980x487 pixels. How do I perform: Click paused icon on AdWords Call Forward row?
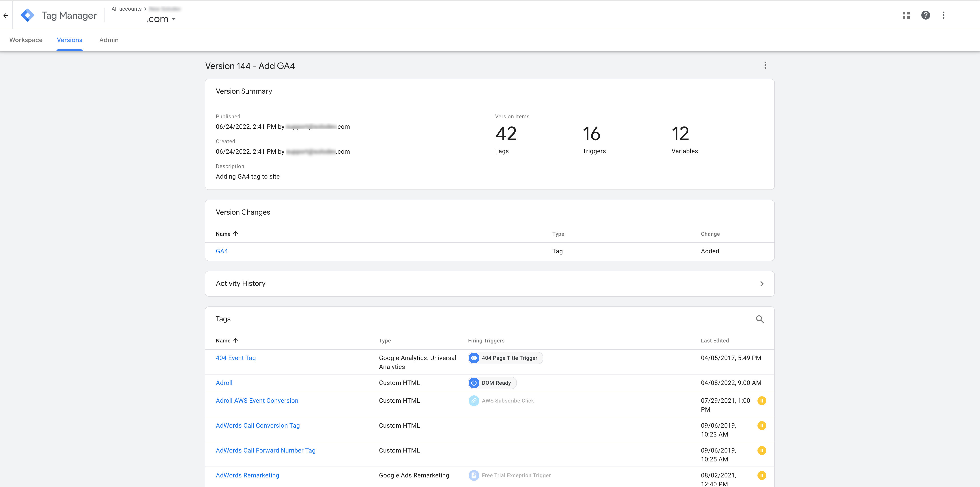762,451
